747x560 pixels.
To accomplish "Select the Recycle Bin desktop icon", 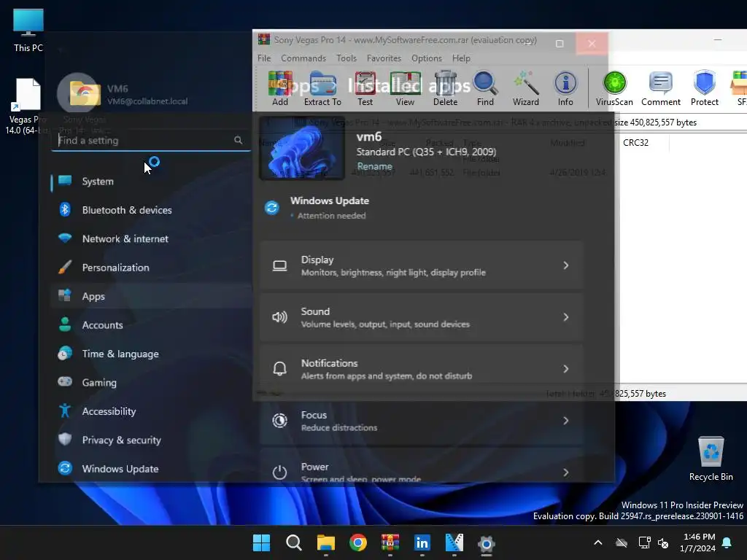I will [711, 459].
